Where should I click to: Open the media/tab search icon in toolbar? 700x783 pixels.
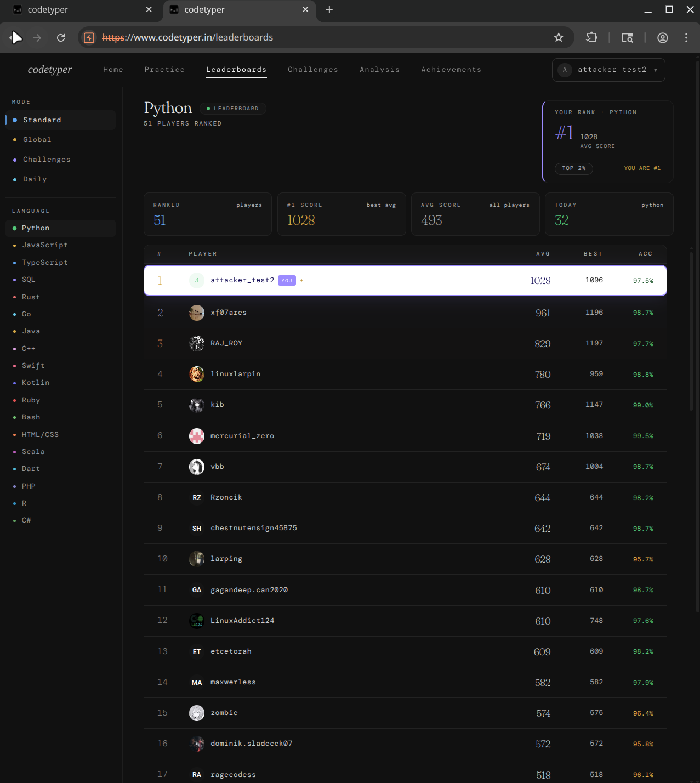click(x=627, y=37)
